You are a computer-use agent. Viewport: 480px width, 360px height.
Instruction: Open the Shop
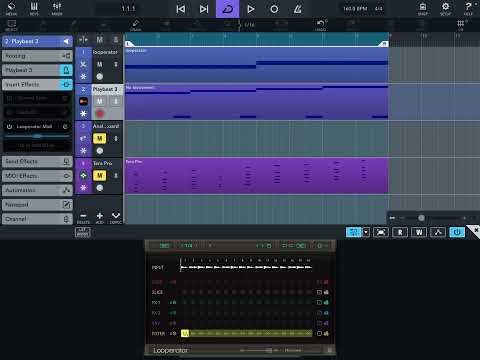click(x=423, y=9)
